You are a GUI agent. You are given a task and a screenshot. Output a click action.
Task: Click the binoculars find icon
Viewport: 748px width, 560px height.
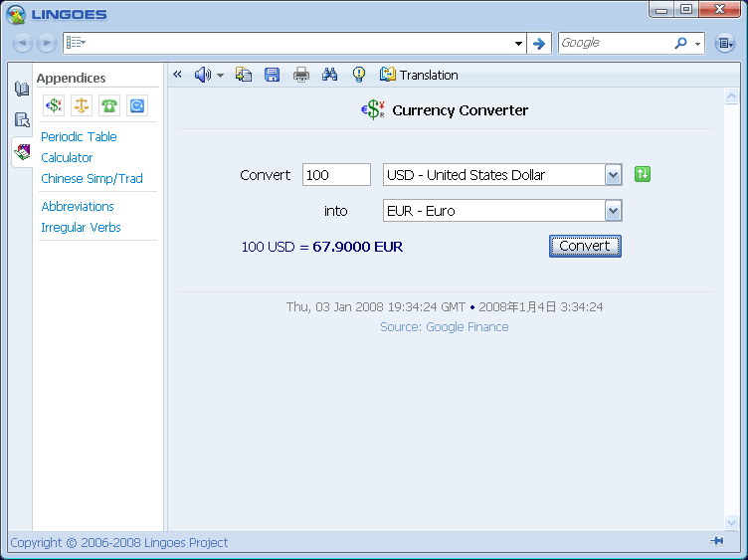329,75
